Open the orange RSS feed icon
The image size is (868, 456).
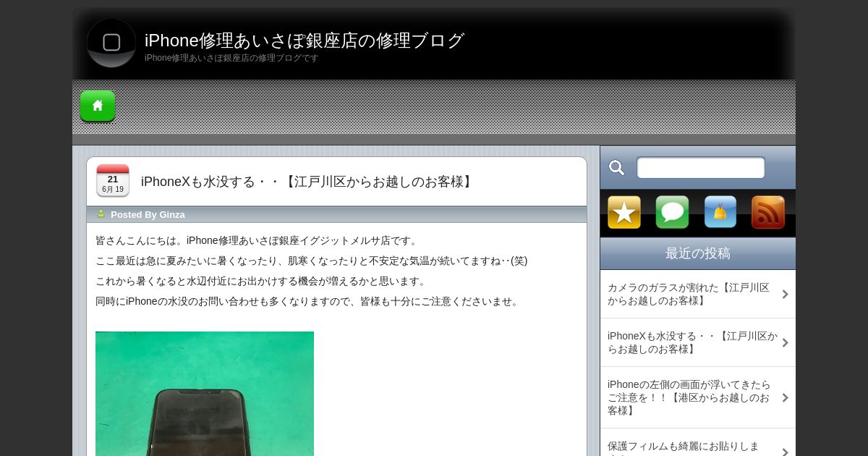[768, 212]
